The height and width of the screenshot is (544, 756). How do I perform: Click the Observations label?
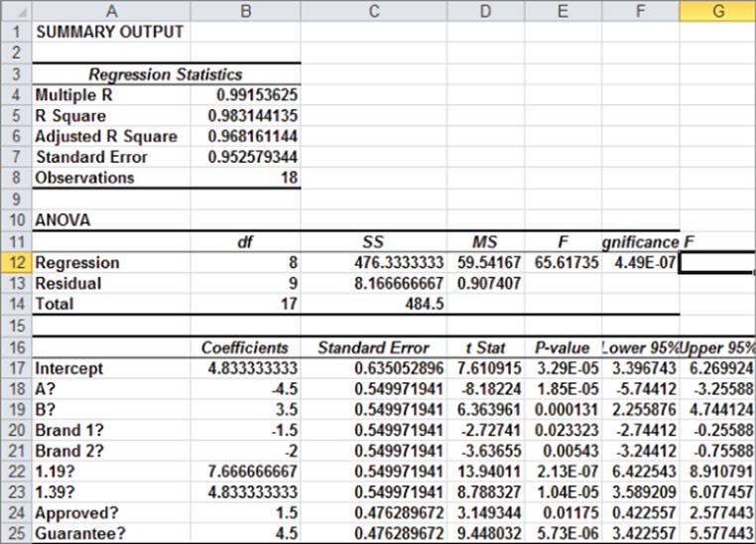click(x=84, y=178)
